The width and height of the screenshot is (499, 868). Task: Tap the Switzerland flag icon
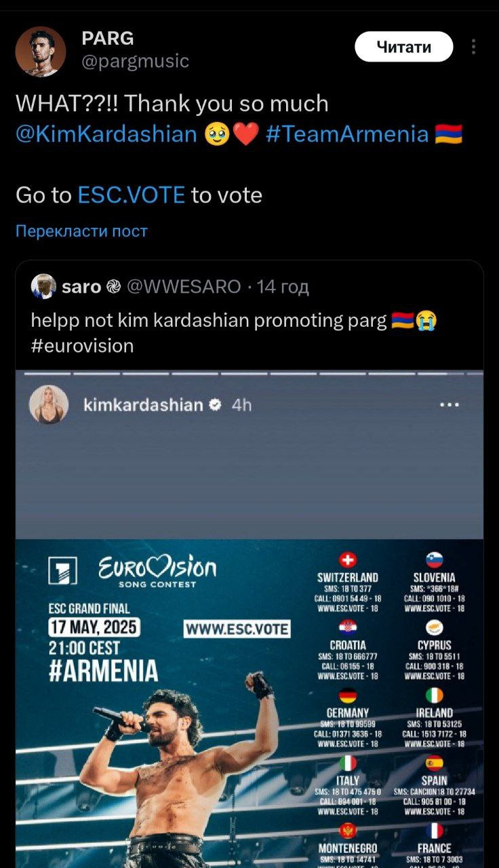347,560
